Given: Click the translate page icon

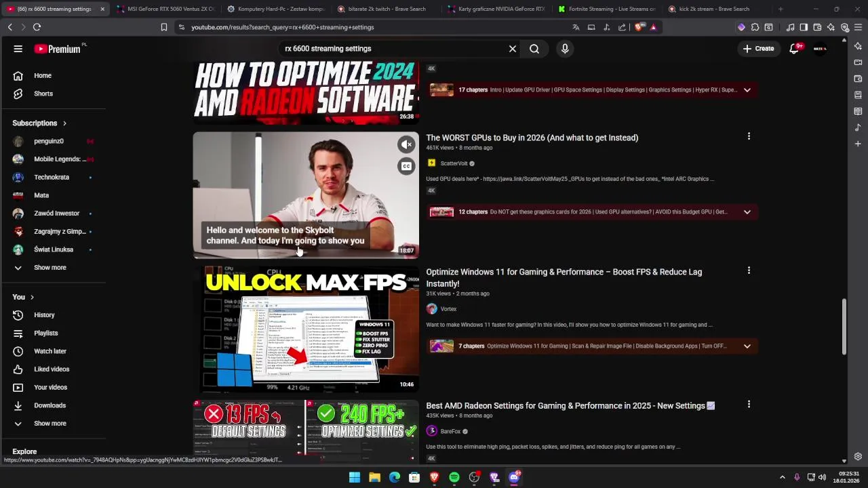Looking at the screenshot, I should click(576, 27).
